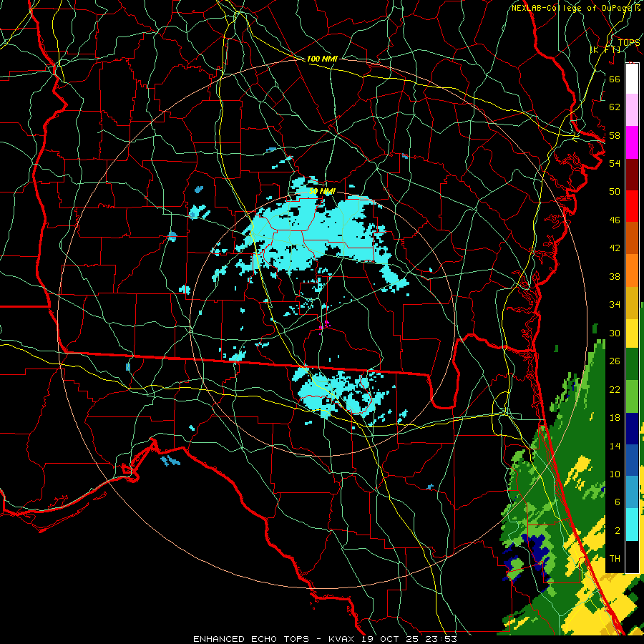Click the magenta 58 kft legend swatch
The height and width of the screenshot is (644, 644).
tap(632, 142)
